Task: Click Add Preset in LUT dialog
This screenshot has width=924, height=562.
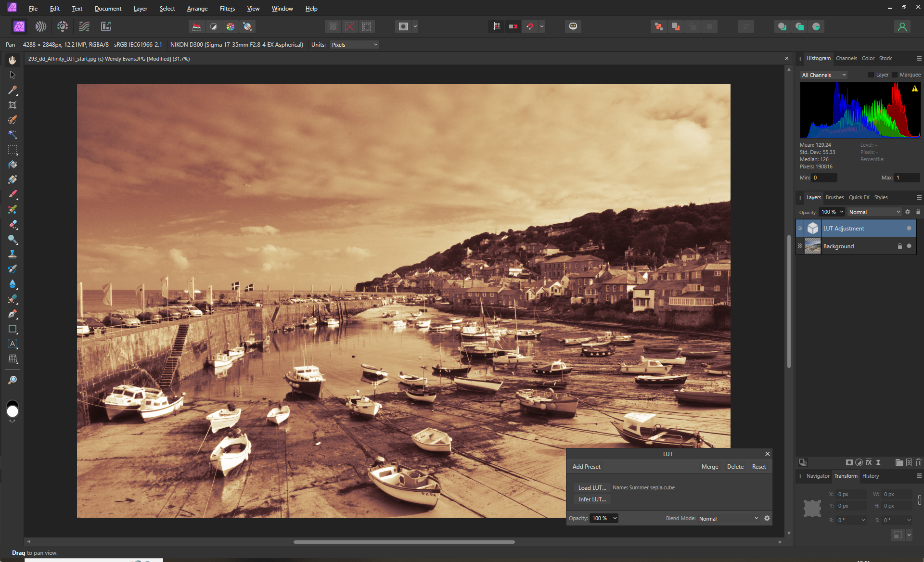Action: click(586, 467)
